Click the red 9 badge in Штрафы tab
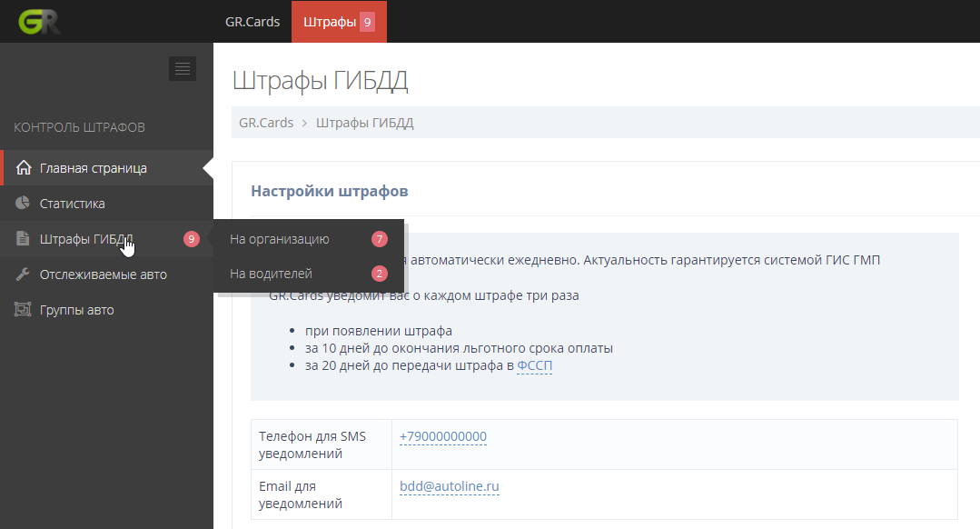Screen dimensions: 980x529 click(367, 22)
